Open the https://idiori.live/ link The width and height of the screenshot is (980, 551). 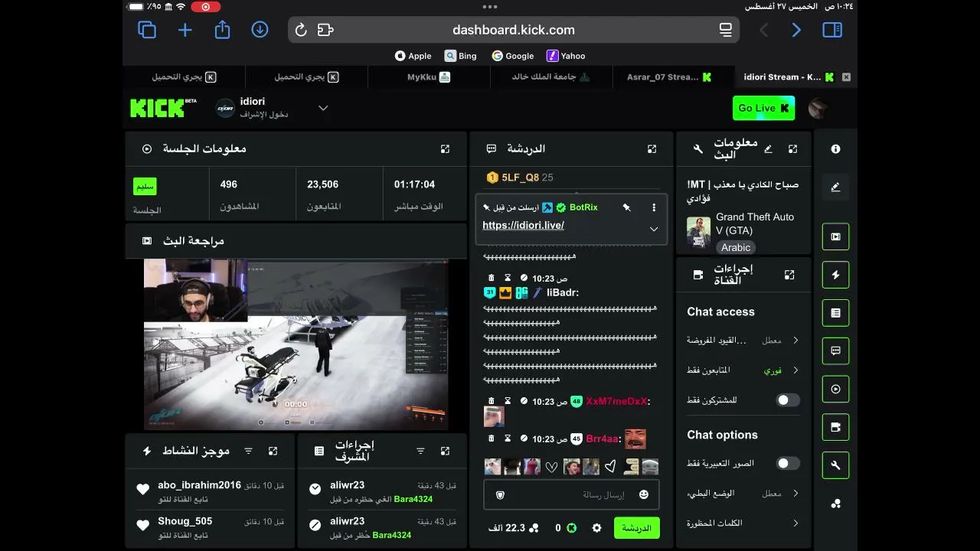(x=523, y=226)
